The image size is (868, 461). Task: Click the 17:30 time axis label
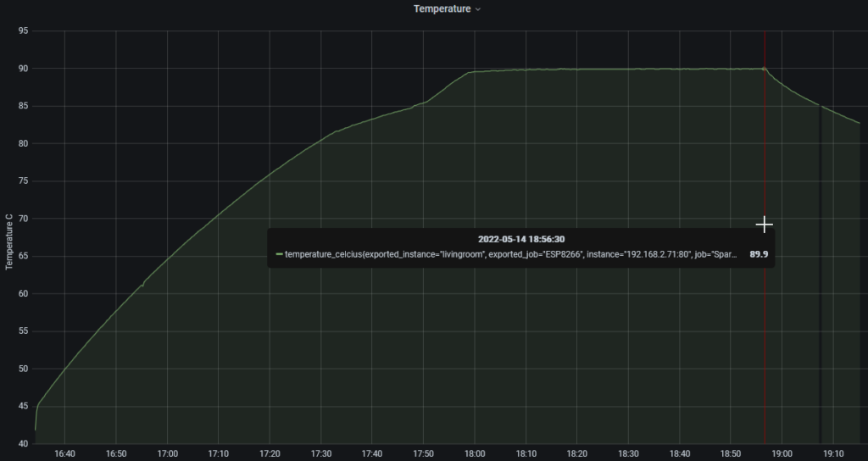point(320,453)
